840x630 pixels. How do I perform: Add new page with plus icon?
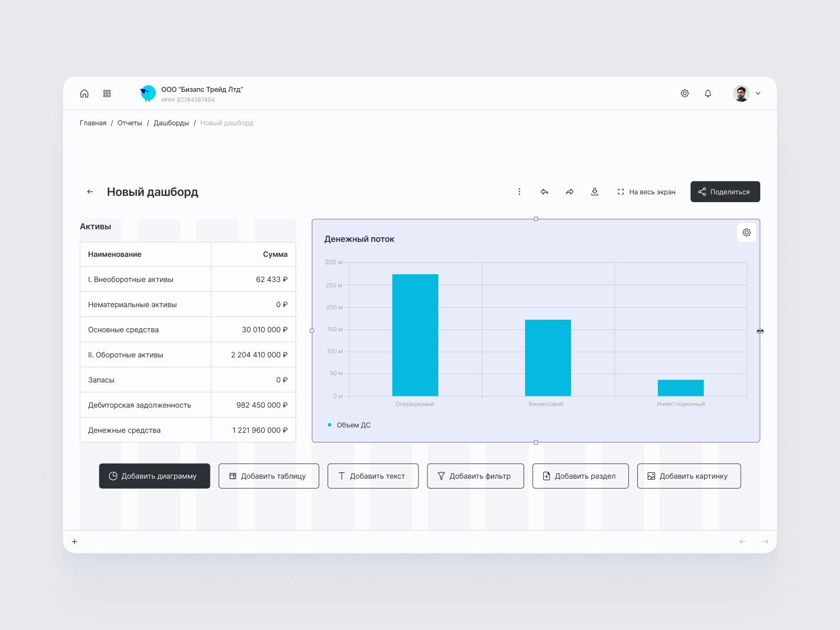point(75,542)
